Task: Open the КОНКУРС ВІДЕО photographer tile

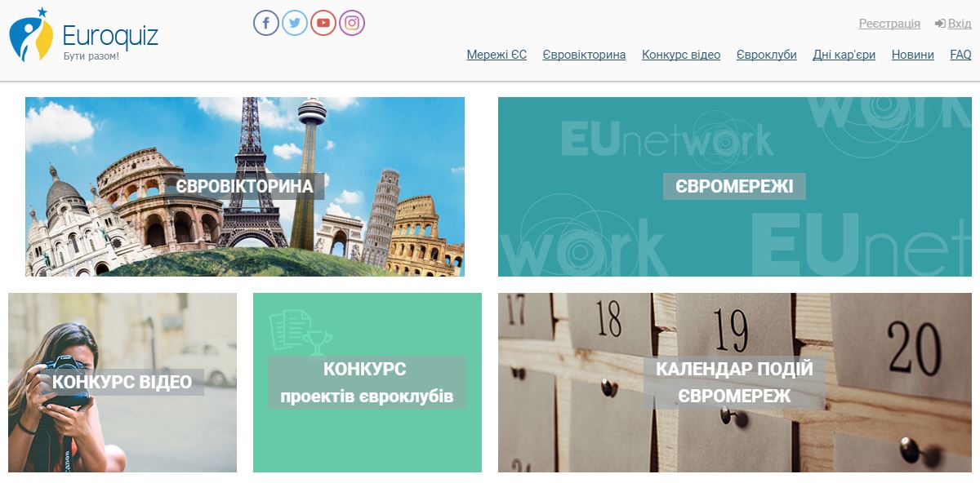Action: (122, 382)
